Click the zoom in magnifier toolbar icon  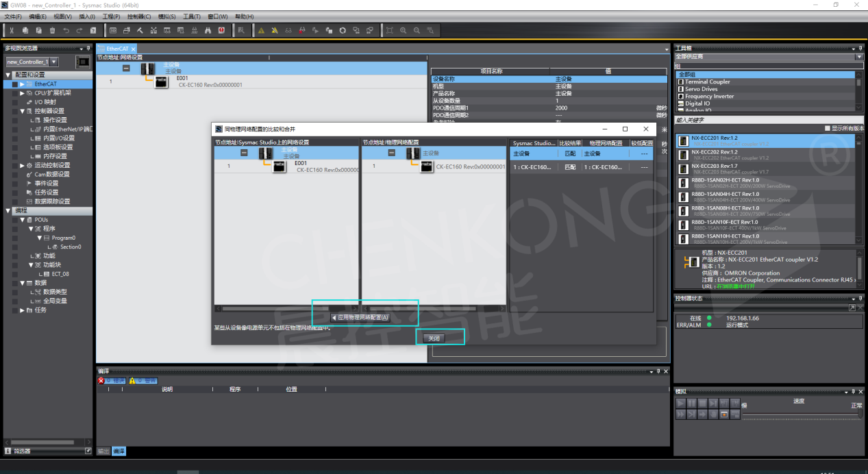pyautogui.click(x=403, y=30)
